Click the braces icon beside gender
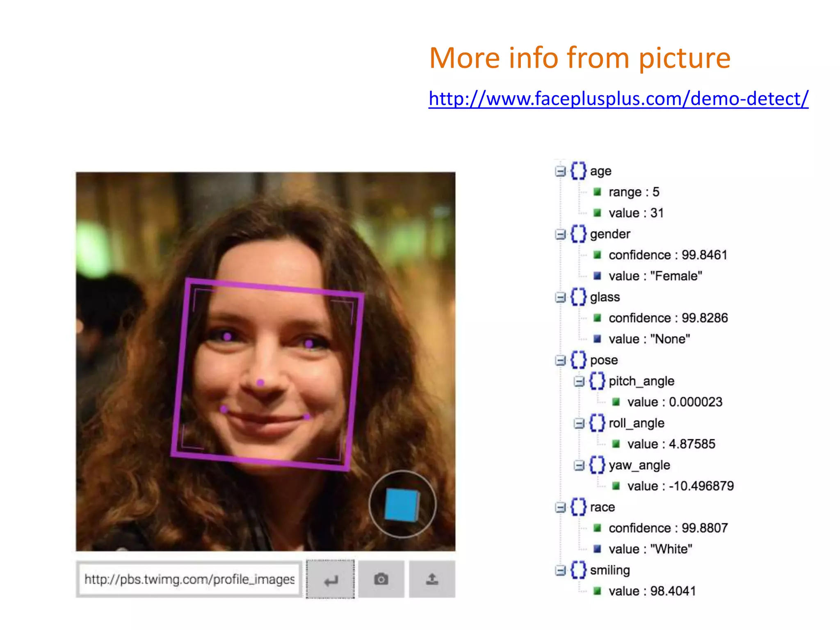This screenshot has width=840, height=630. click(x=578, y=234)
